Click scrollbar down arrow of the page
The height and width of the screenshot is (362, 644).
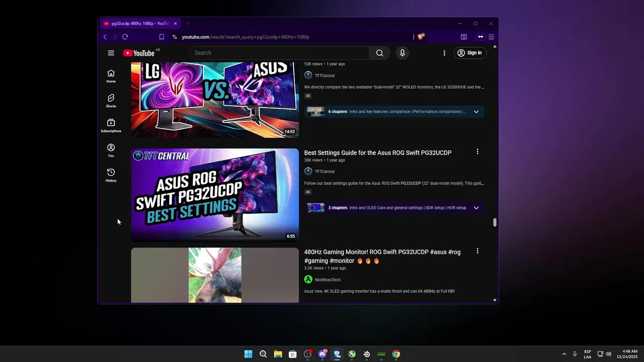point(495,300)
